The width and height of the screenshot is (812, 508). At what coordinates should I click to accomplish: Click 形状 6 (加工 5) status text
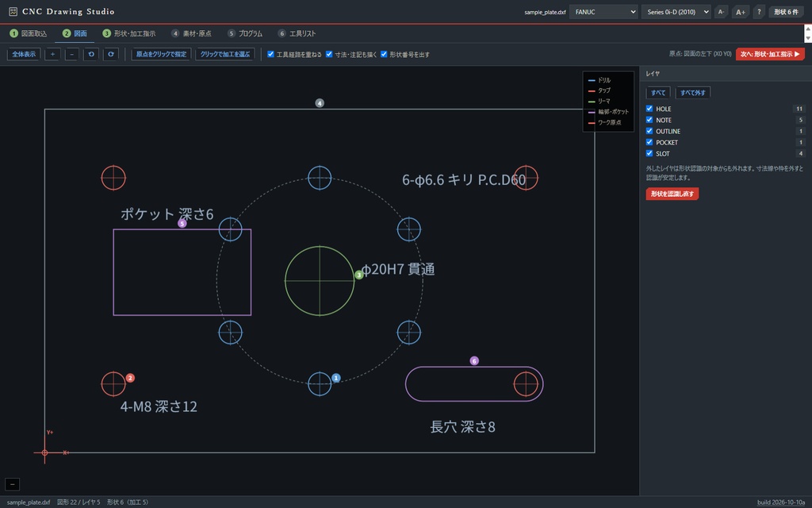click(x=128, y=502)
